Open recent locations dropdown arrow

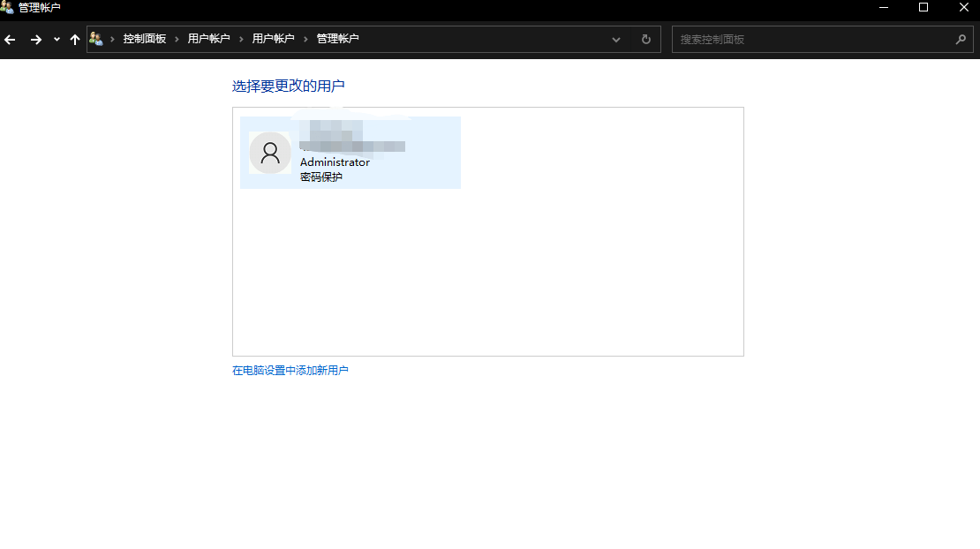tap(57, 40)
